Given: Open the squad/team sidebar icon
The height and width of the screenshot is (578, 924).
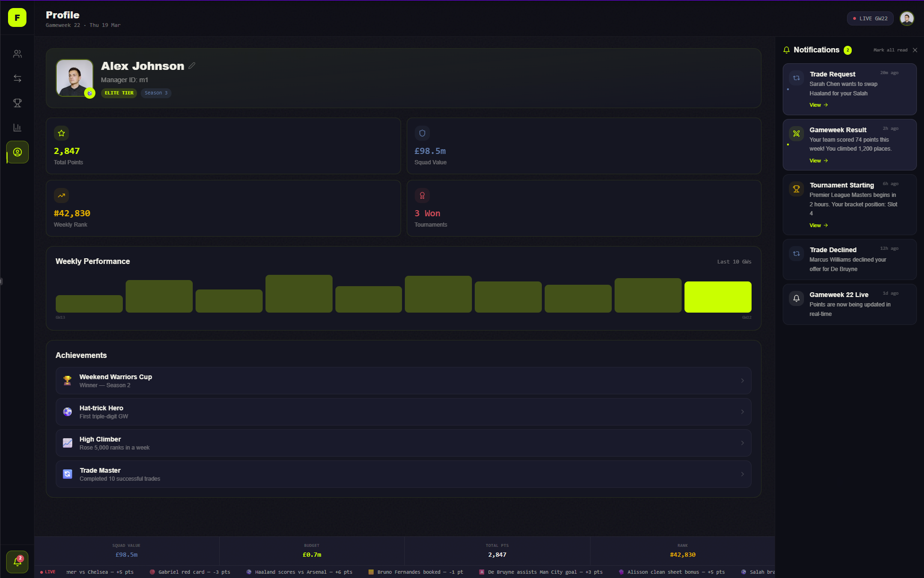Looking at the screenshot, I should point(17,54).
